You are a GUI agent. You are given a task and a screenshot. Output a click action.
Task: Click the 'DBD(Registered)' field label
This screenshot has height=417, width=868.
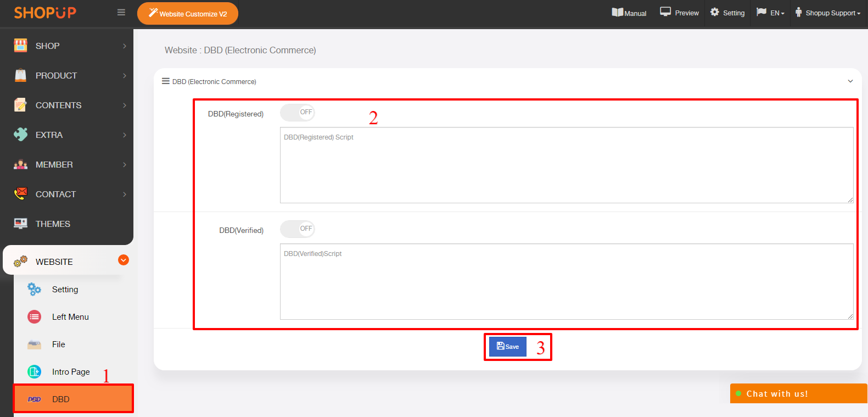[x=236, y=114]
